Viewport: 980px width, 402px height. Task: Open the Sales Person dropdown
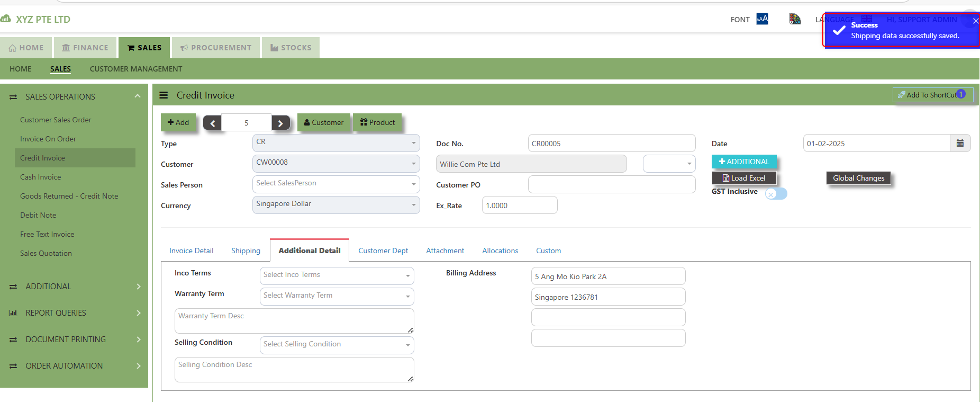point(336,184)
